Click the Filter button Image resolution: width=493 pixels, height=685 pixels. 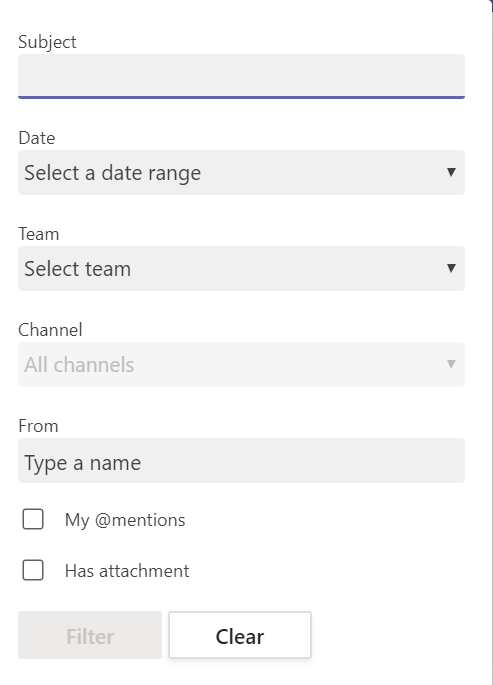(90, 635)
